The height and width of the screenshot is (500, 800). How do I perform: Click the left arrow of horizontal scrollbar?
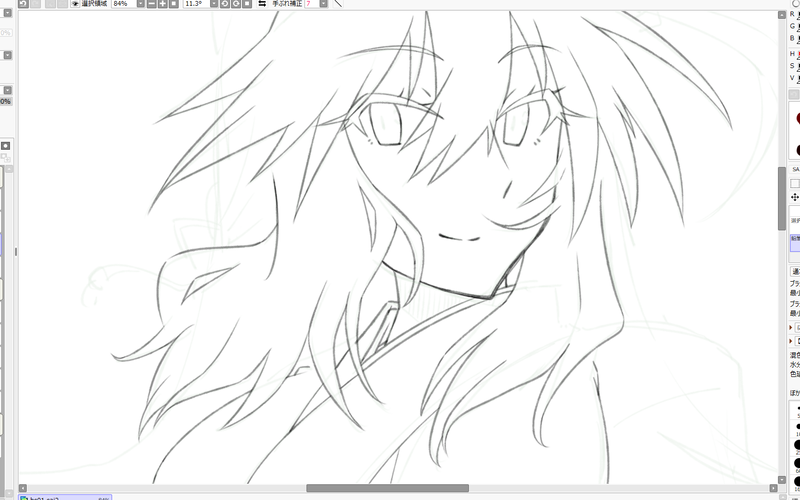pyautogui.click(x=22, y=488)
